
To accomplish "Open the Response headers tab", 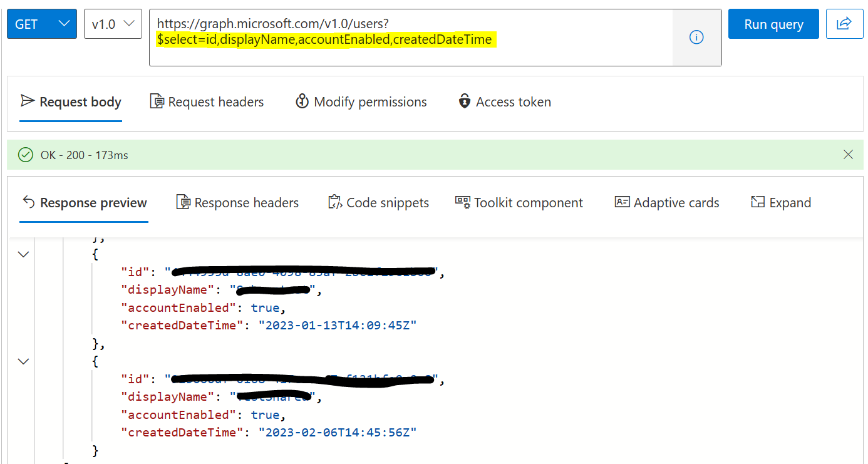I will click(x=237, y=203).
